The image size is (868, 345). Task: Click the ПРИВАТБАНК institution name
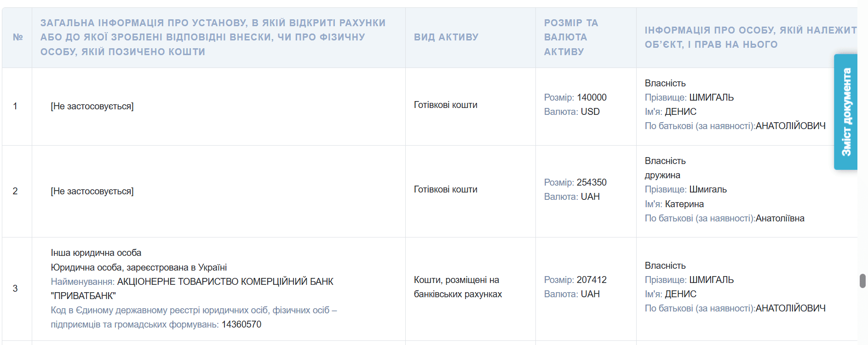[x=225, y=282]
